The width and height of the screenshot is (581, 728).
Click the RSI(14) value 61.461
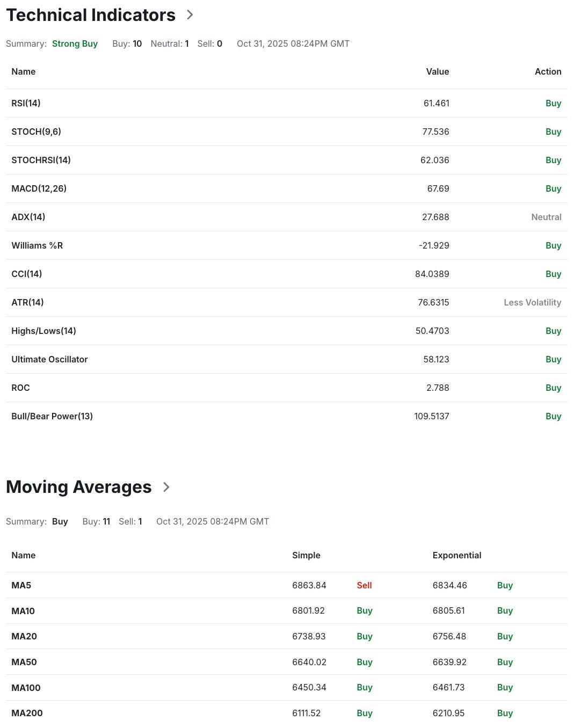click(x=437, y=103)
